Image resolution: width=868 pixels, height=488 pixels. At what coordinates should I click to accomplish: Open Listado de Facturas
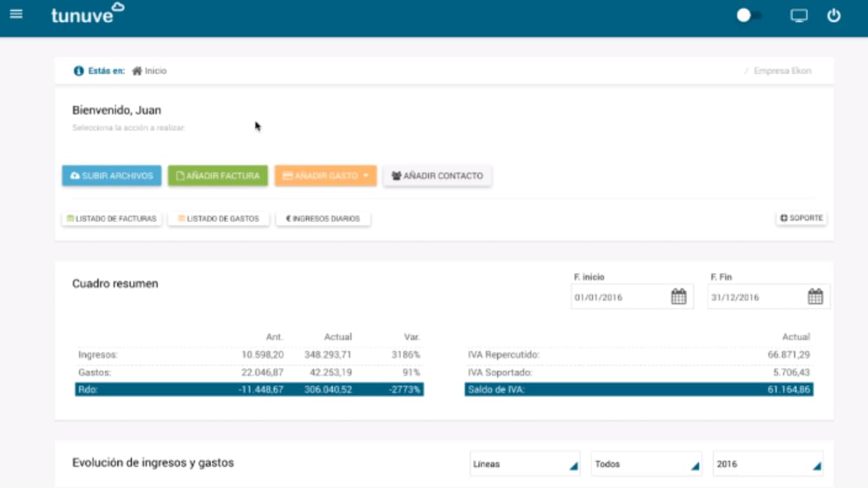coord(112,219)
